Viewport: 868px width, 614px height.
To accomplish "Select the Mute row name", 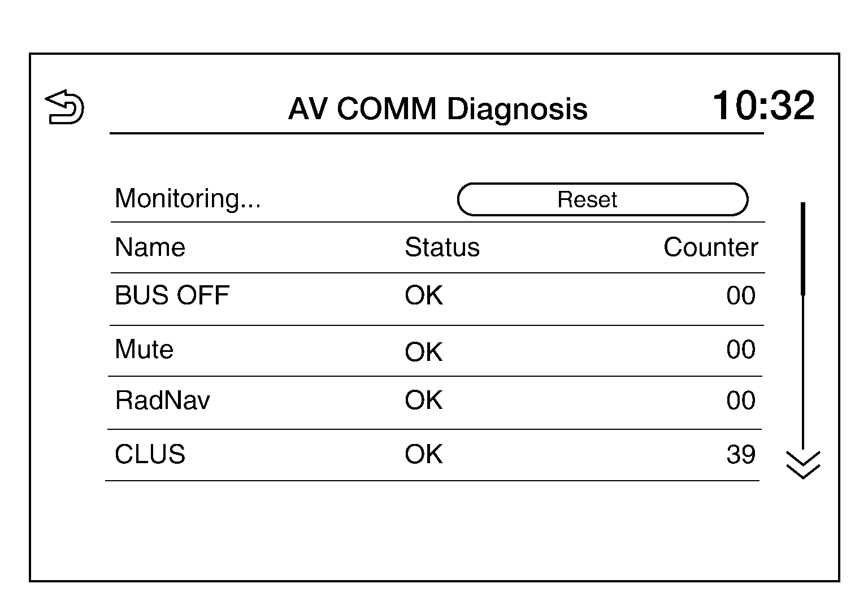I will 144,349.
